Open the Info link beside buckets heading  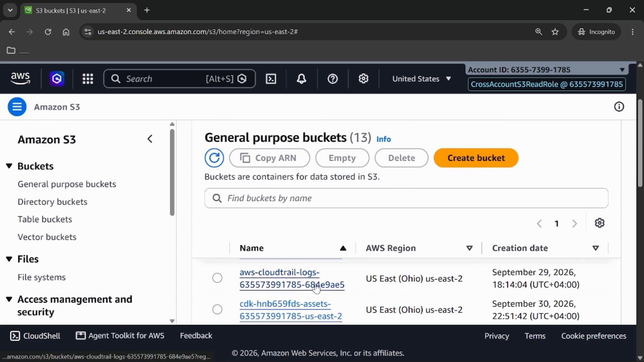[x=383, y=139]
